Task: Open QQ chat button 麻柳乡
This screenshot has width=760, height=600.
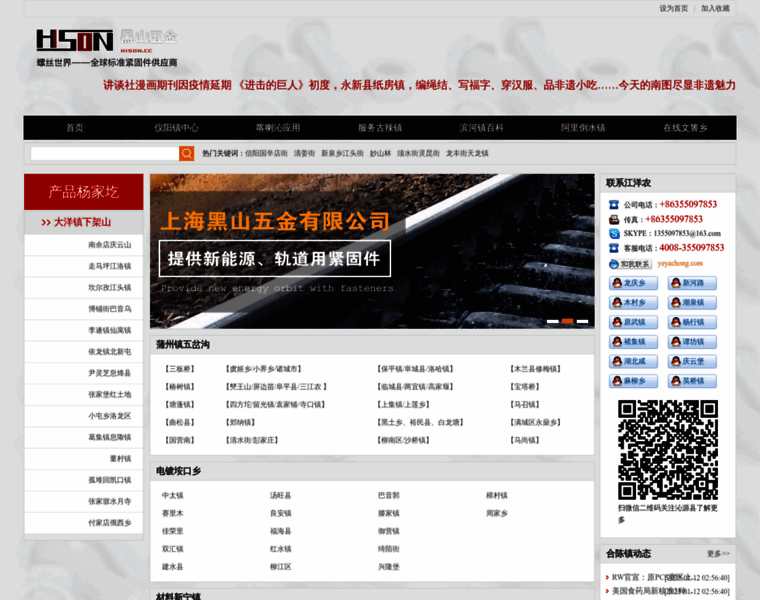Action: click(x=633, y=381)
